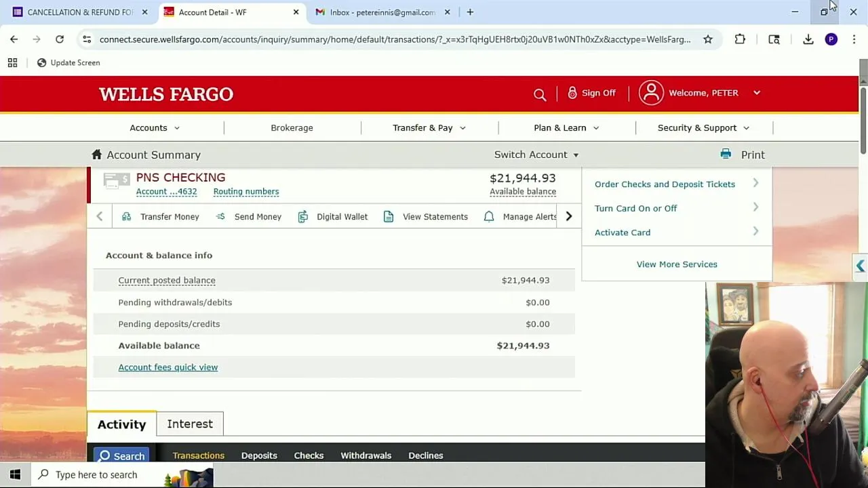
Task: Expand the side panel blue chevron
Action: coord(860,266)
